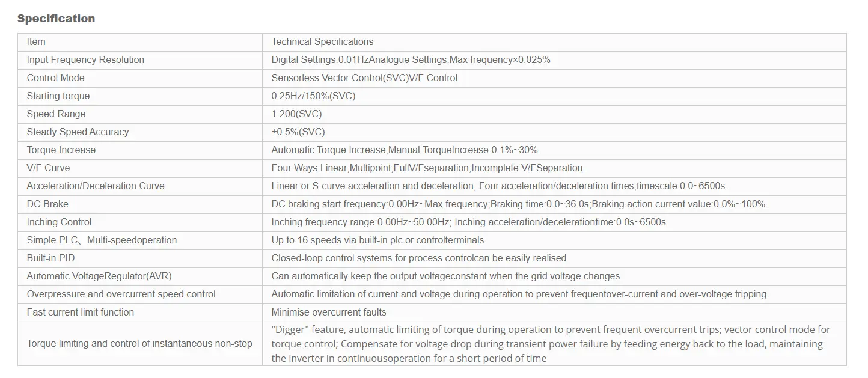This screenshot has width=868, height=378.
Task: Click the Acceleration/Deceleration Curve cell
Action: pyautogui.click(x=96, y=186)
